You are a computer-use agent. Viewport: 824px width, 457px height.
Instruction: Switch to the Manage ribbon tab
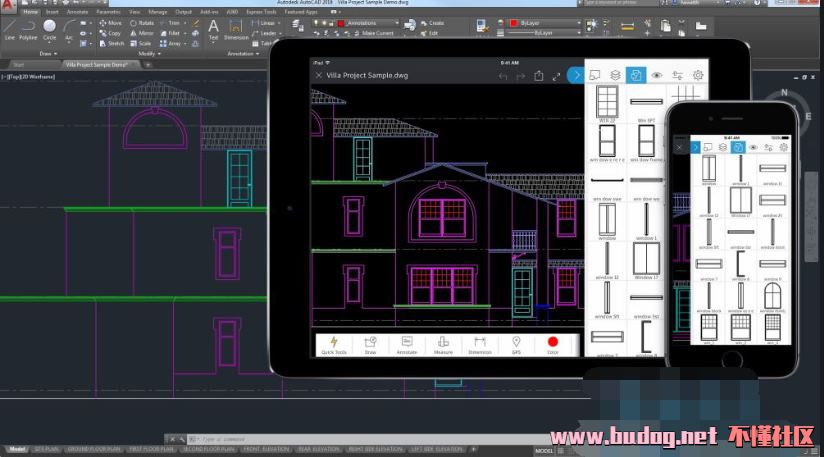coord(158,12)
